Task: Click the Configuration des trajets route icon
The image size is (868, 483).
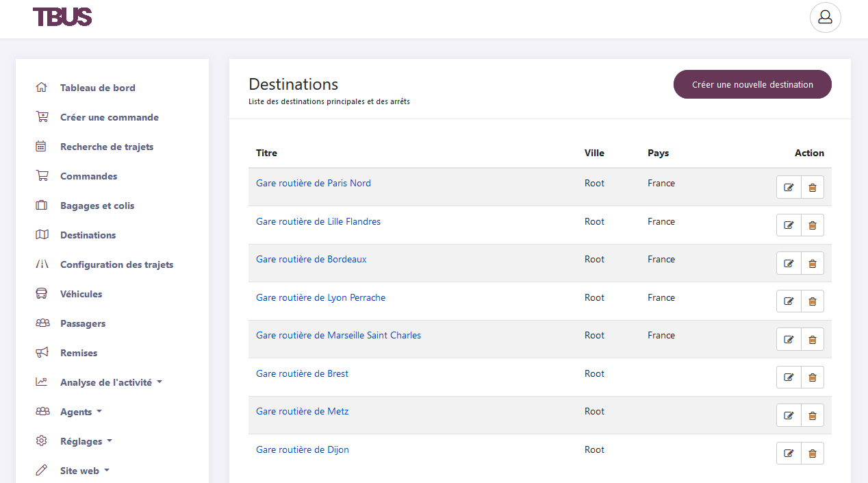Action: 42,264
